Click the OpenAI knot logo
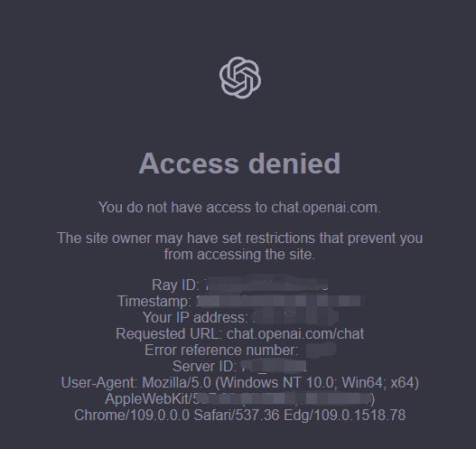The width and height of the screenshot is (476, 449). [x=240, y=78]
